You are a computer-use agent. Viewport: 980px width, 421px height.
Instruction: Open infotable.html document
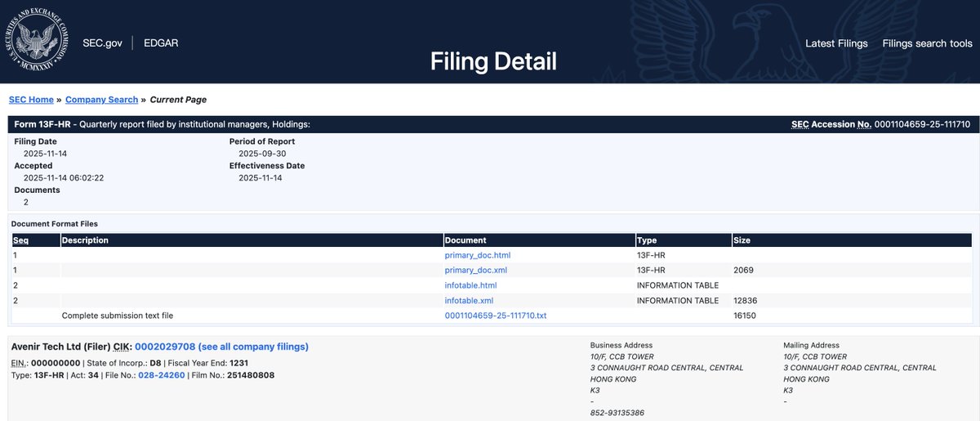470,285
